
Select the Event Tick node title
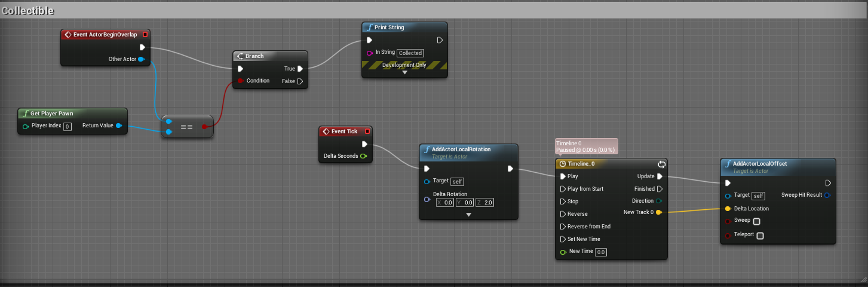click(x=344, y=132)
